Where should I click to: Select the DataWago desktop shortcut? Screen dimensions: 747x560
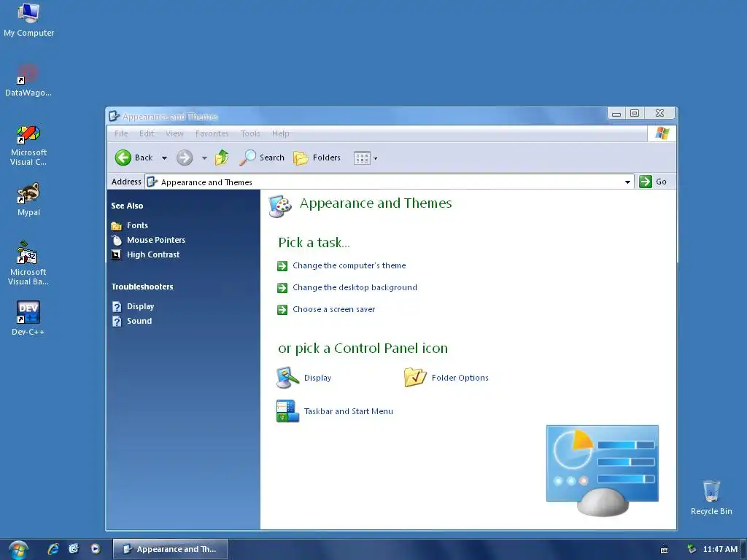[x=28, y=80]
